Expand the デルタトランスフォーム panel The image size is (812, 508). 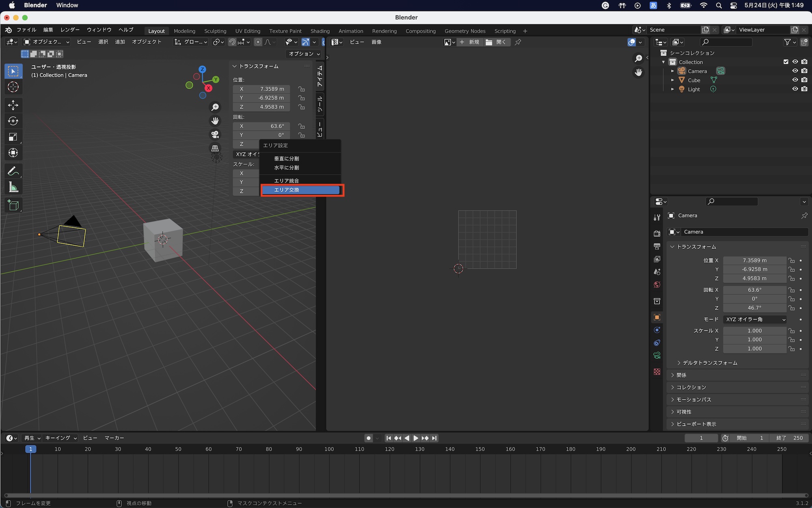coord(710,363)
